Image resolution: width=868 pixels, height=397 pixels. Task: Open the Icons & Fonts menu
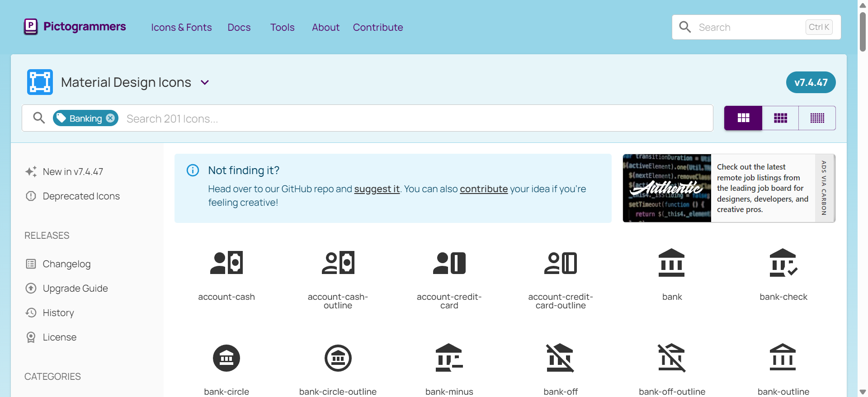pyautogui.click(x=181, y=27)
